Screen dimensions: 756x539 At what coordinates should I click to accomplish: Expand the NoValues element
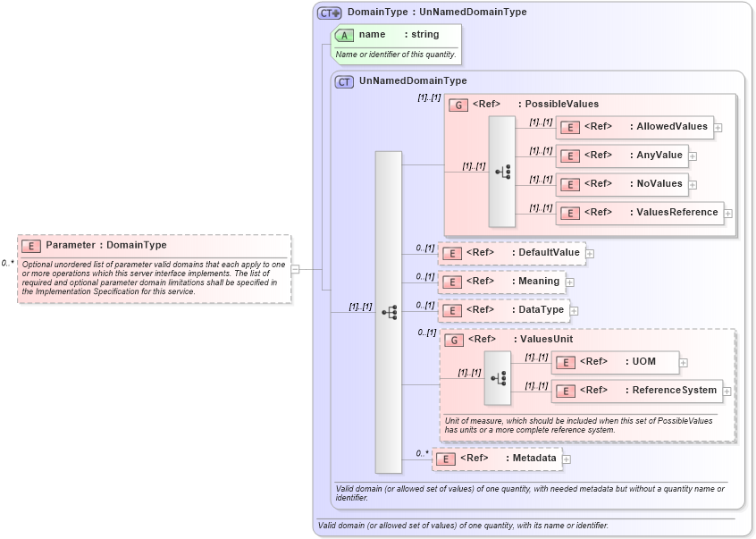point(693,185)
